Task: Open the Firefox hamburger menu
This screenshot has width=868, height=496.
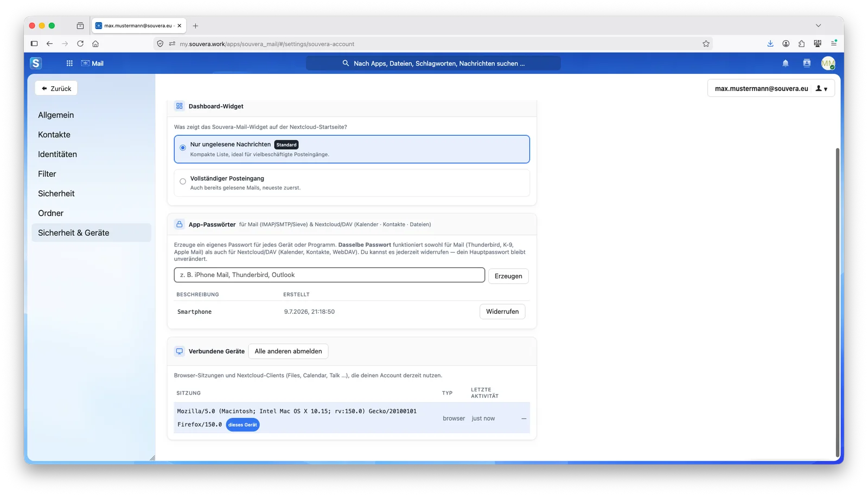Action: (834, 43)
